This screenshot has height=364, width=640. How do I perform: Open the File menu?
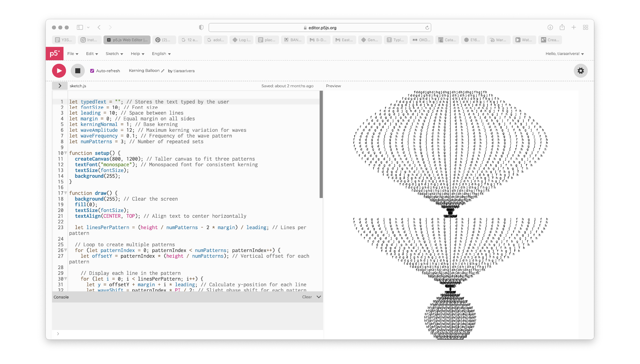(73, 54)
